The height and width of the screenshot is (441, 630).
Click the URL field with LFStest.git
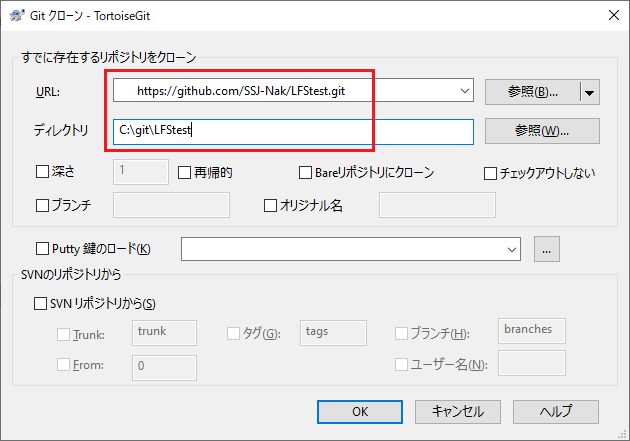293,91
